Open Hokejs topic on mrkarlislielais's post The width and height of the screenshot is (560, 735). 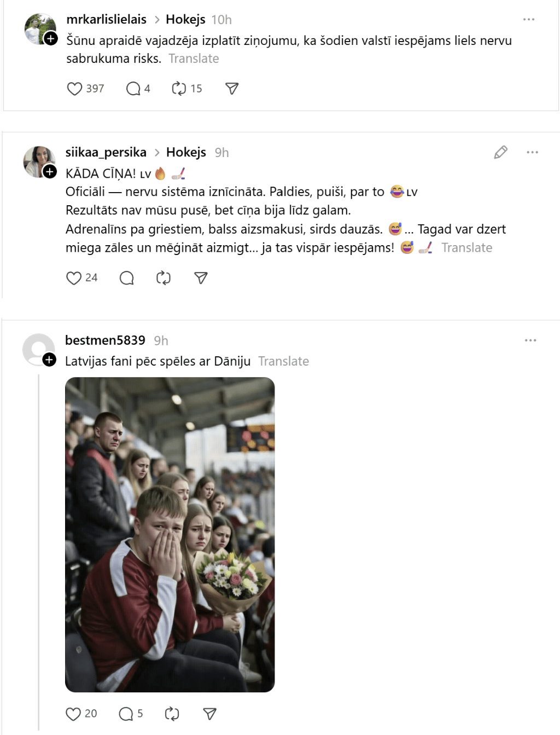coord(185,20)
